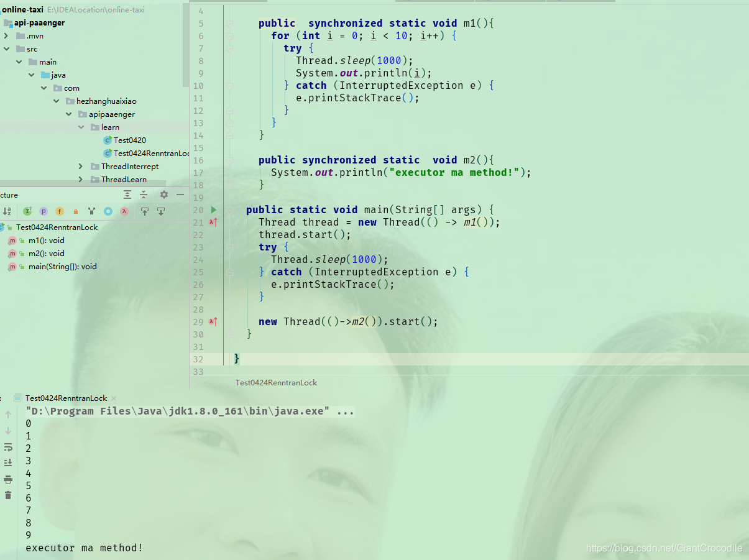This screenshot has height=560, width=749.
Task: Click lambda gutter marker on line 29
Action: point(213,321)
